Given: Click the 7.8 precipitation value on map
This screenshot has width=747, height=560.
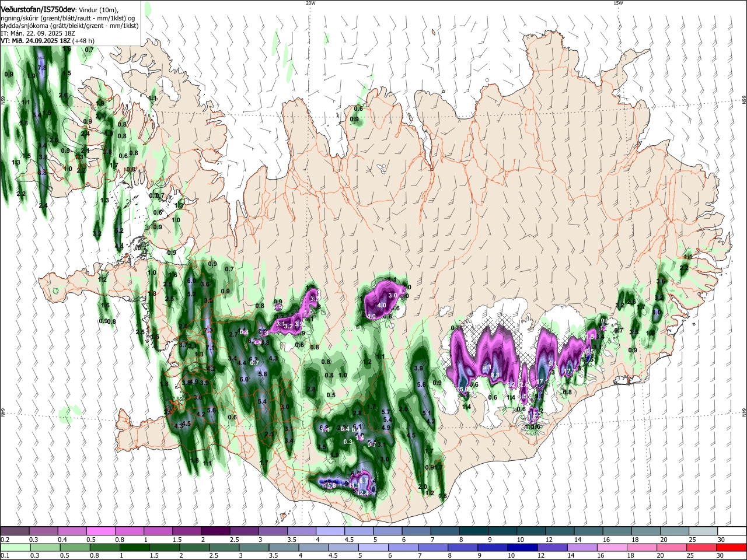Looking at the screenshot, I should tap(42, 68).
